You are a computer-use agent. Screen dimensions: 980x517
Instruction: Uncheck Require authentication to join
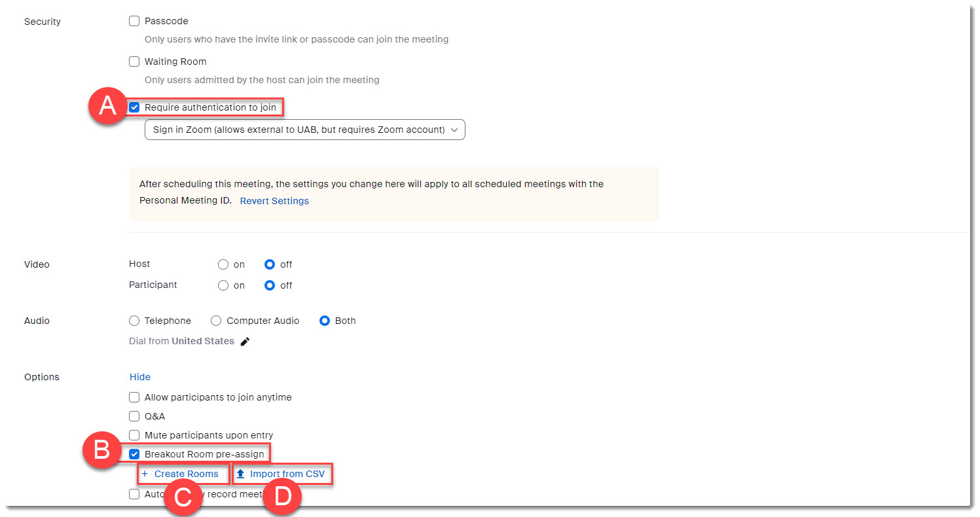coord(134,107)
